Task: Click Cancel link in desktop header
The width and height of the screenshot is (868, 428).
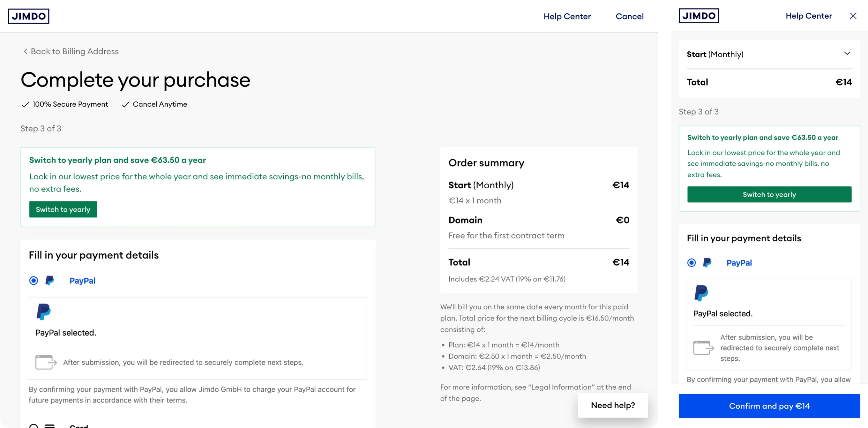Action: pyautogui.click(x=629, y=16)
